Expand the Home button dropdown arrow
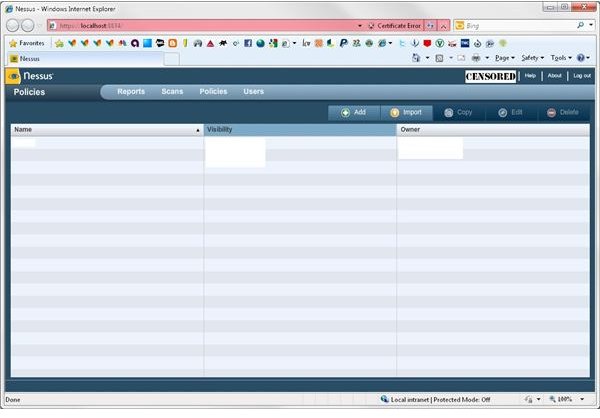This screenshot has width=600, height=418. point(427,58)
